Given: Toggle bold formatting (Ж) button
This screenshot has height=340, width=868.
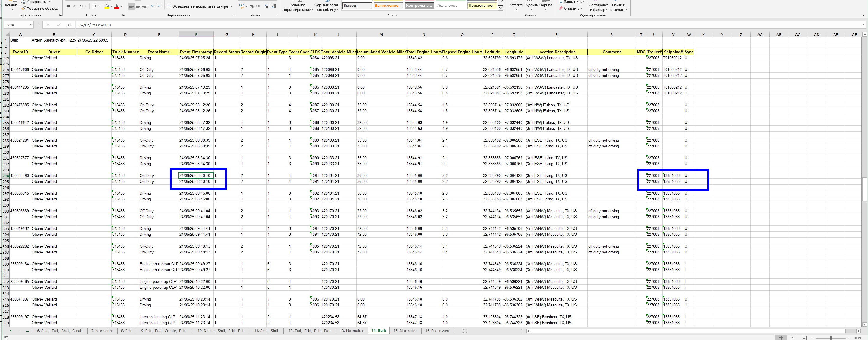Looking at the screenshot, I should (68, 6).
